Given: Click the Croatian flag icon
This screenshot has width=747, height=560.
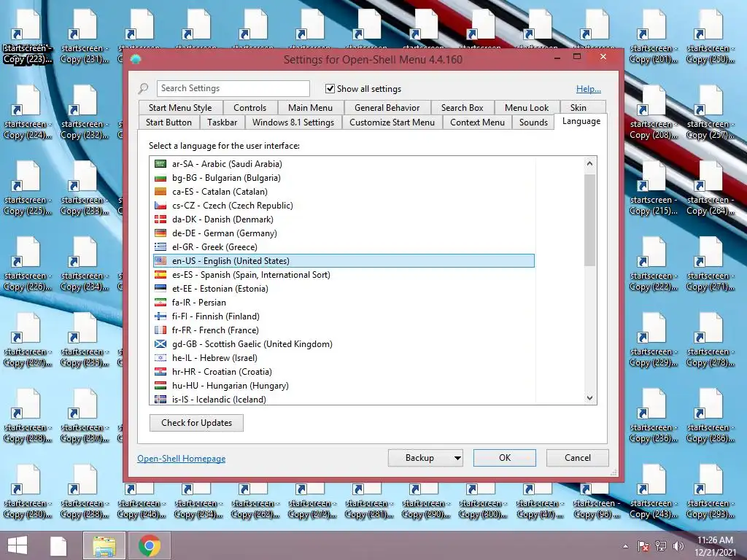Looking at the screenshot, I should tap(160, 371).
